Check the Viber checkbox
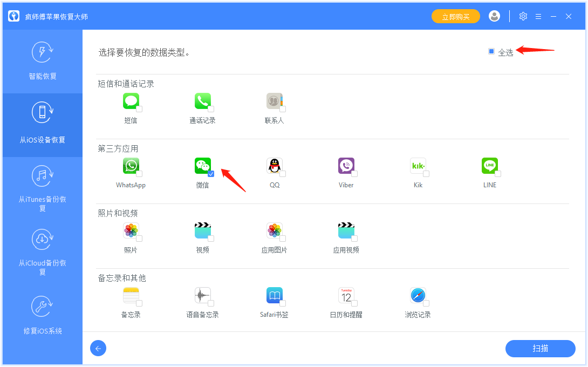The image size is (588, 367). [354, 174]
